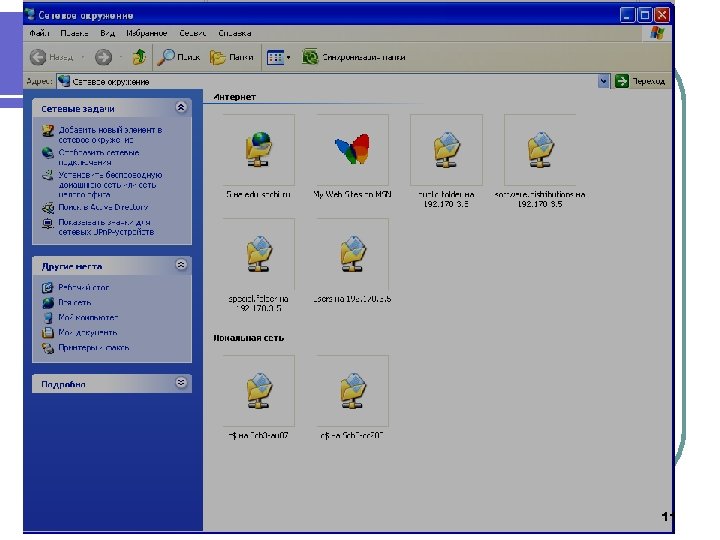Viewport: 720px width, 540px height.
Task: Toggle the Папки folders pane button
Action: (x=231, y=57)
